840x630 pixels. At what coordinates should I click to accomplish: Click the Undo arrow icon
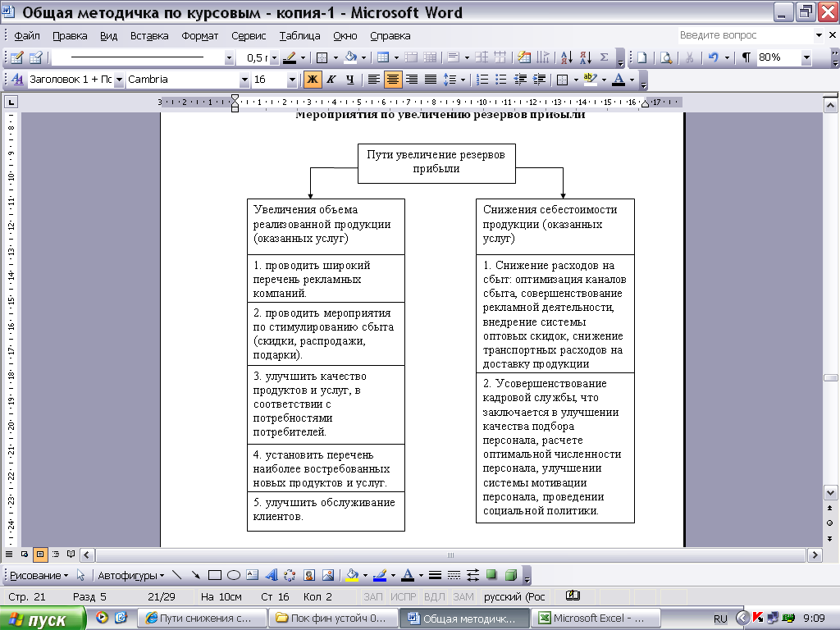point(713,57)
